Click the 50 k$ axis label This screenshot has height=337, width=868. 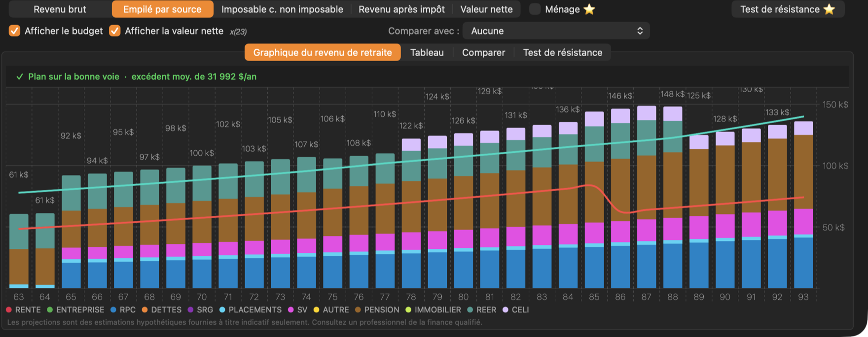(833, 228)
